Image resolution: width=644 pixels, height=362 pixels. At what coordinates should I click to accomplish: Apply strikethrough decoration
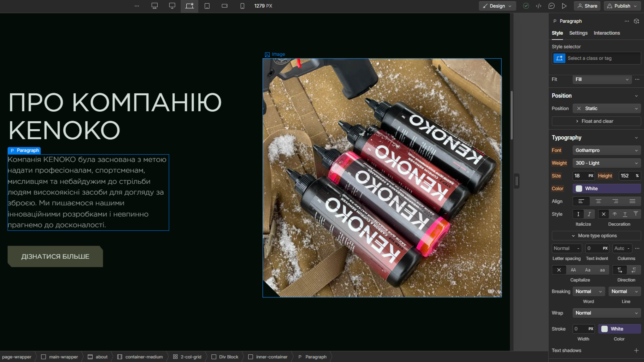(614, 214)
